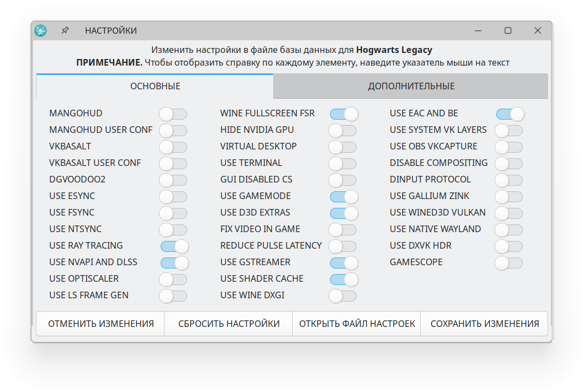Switch to the ДОПОЛНИТЕЛЬНЫЕ tab
The image size is (584, 392).
coord(411,86)
